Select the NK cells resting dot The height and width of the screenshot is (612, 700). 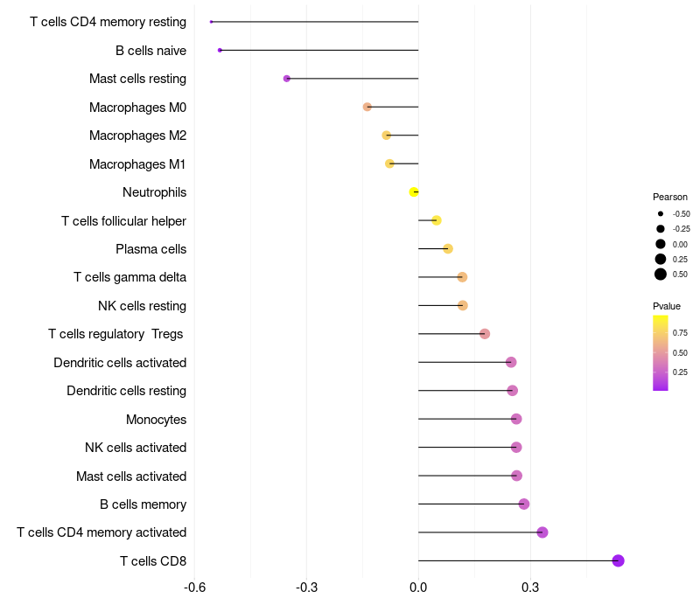point(463,305)
